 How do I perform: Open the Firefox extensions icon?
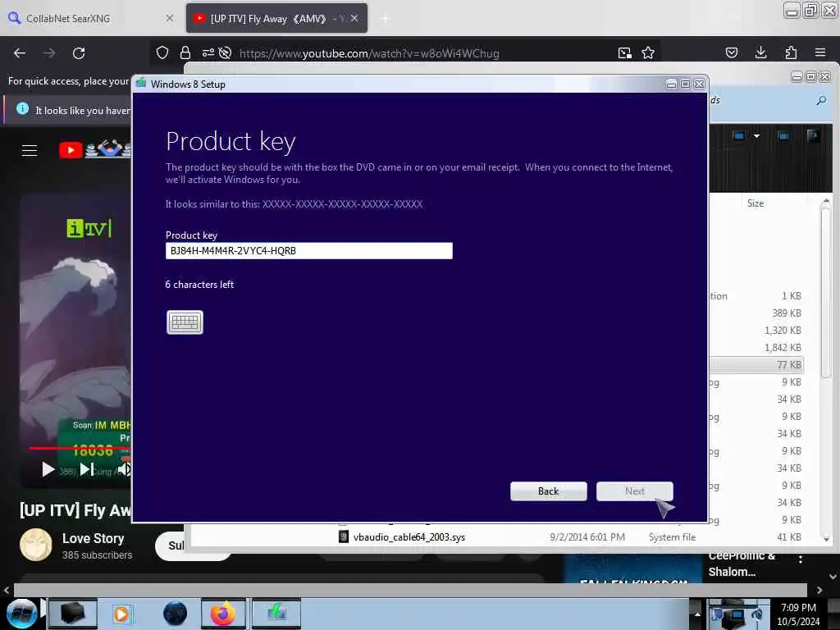point(791,52)
